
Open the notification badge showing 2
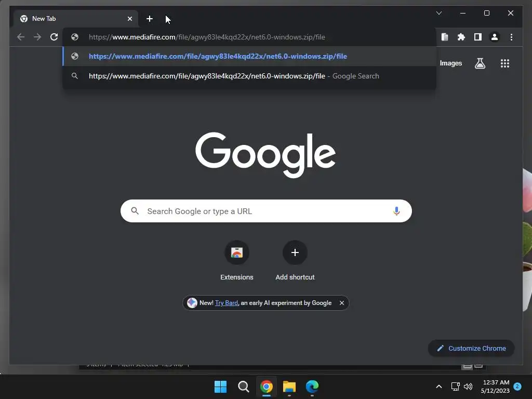coord(517,386)
